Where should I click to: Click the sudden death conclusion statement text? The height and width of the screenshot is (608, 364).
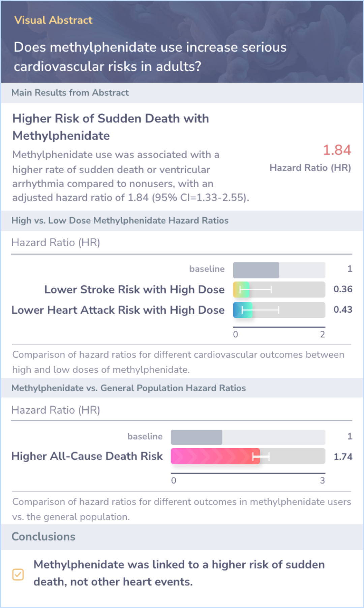(179, 573)
